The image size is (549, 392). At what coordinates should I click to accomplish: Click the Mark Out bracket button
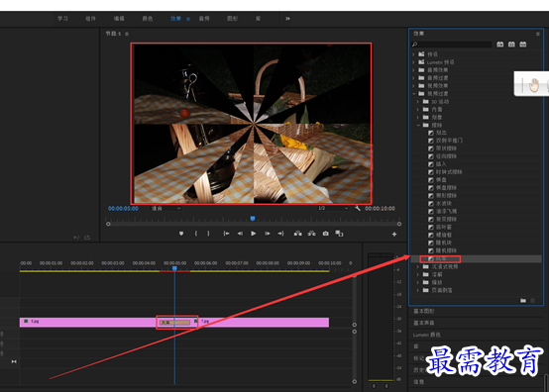coord(208,234)
